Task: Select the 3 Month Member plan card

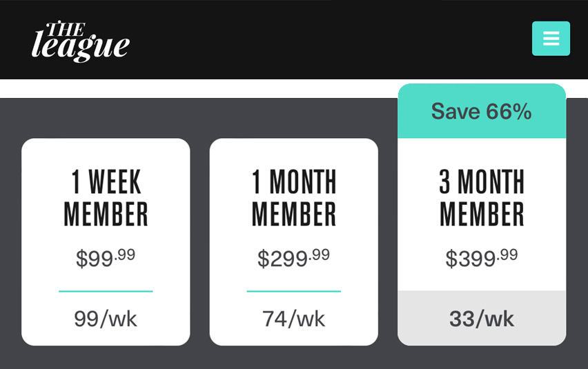Action: (x=482, y=215)
